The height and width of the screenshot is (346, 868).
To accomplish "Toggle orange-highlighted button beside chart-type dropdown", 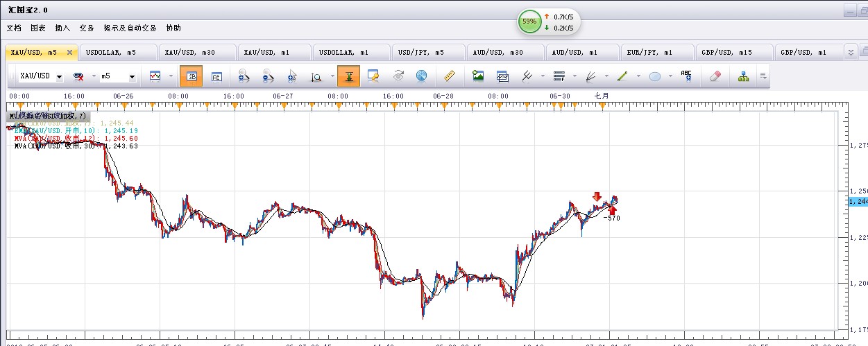I will [191, 76].
